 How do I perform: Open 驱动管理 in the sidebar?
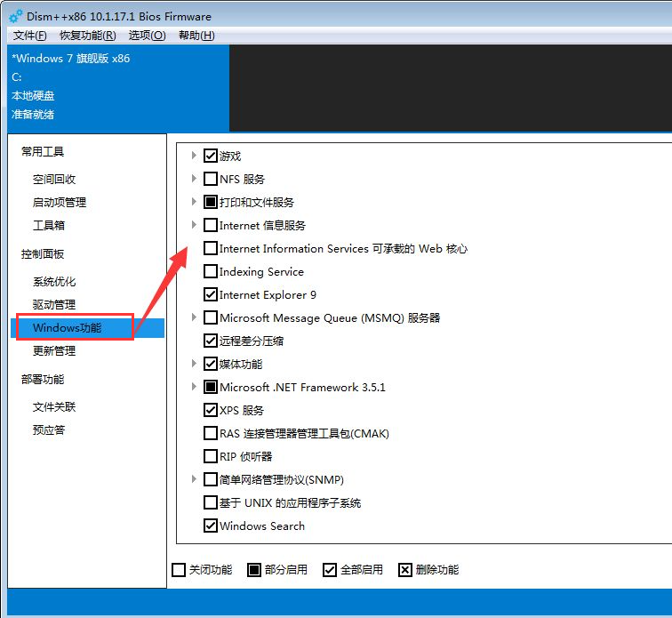click(54, 305)
